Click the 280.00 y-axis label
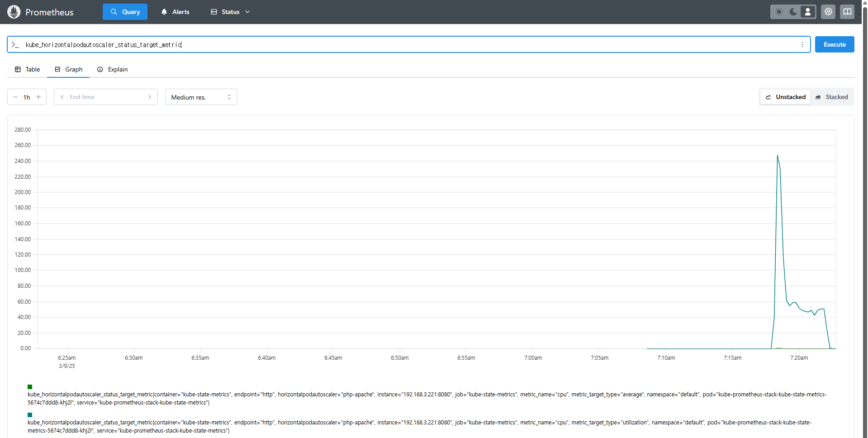868x438 pixels. tap(23, 130)
